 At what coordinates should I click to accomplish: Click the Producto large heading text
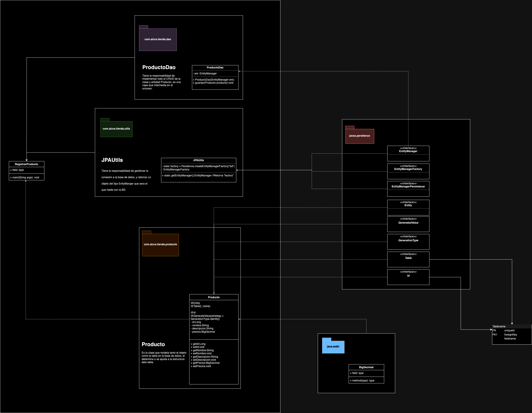coord(153,344)
